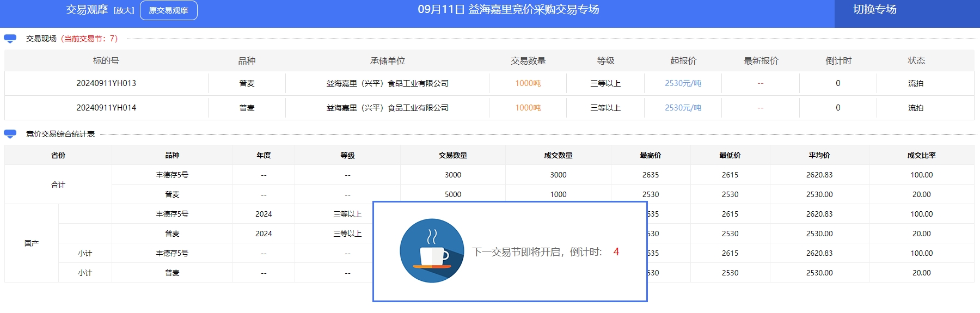The width and height of the screenshot is (980, 313).
Task: Click 2530元/吨 price in YH014 row
Action: coord(683,108)
